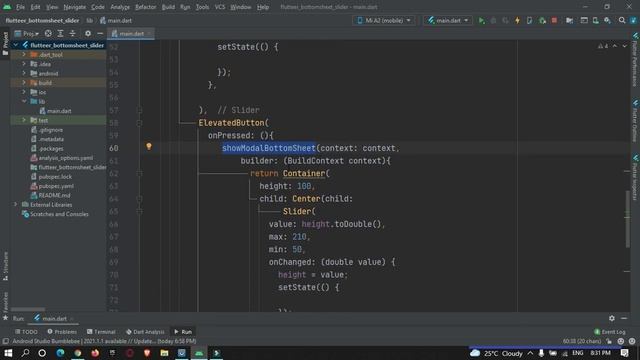Expand the build folder
The height and width of the screenshot is (360, 640).
(24, 82)
